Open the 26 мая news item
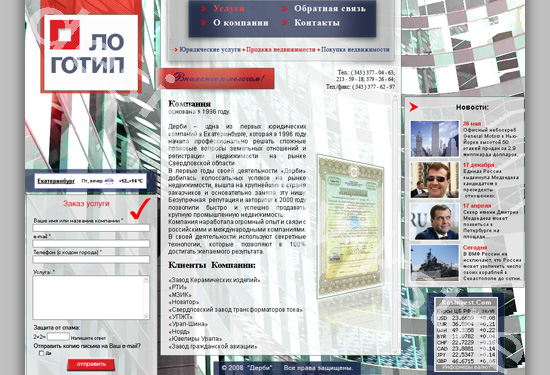Screen dimensions: 550x375 pos(472,123)
